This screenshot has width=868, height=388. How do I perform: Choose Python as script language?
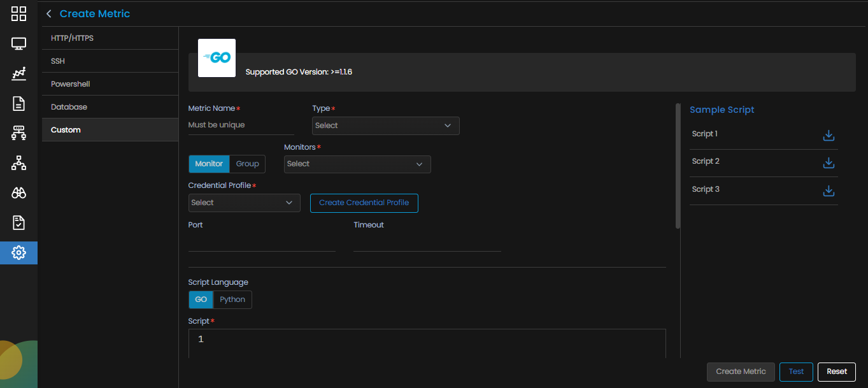click(232, 299)
